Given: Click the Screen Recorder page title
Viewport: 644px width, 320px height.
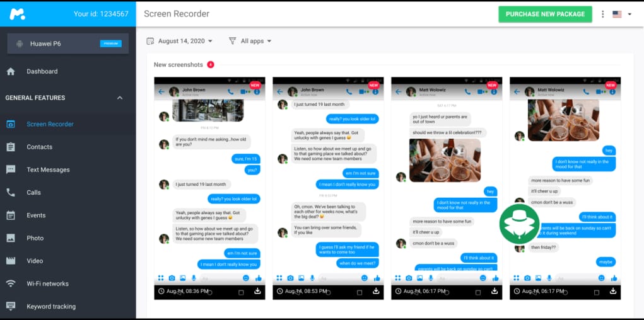Looking at the screenshot, I should [177, 14].
